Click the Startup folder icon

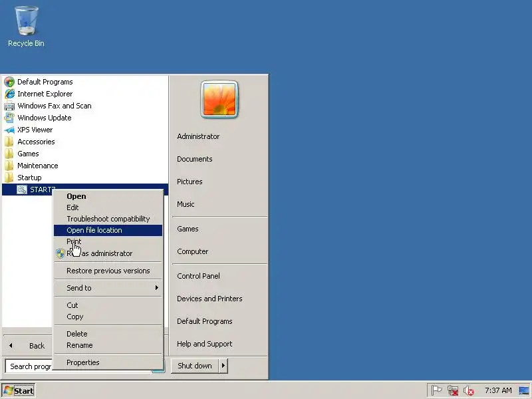point(9,178)
